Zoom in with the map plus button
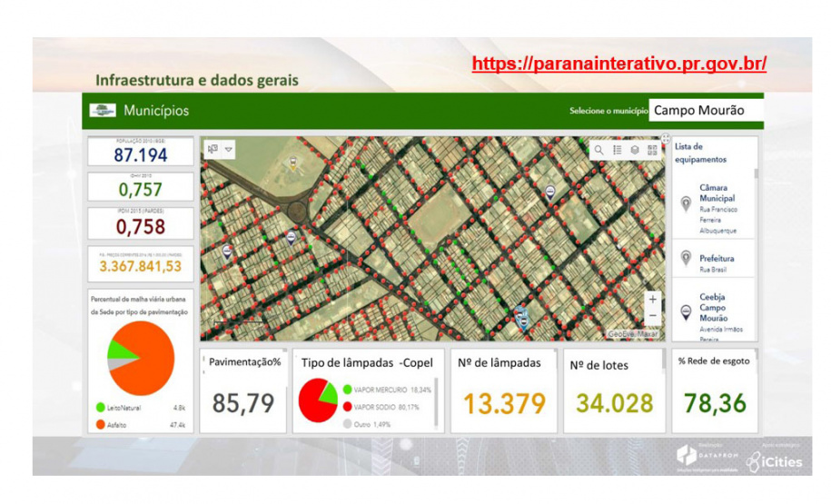Viewport: 831px width, 504px height. point(652,300)
